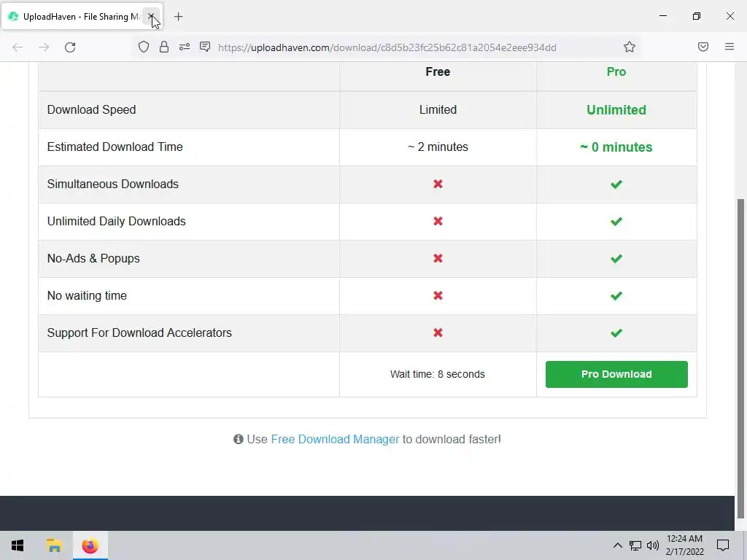
Task: Click the red X for No waiting time
Action: [x=438, y=295]
